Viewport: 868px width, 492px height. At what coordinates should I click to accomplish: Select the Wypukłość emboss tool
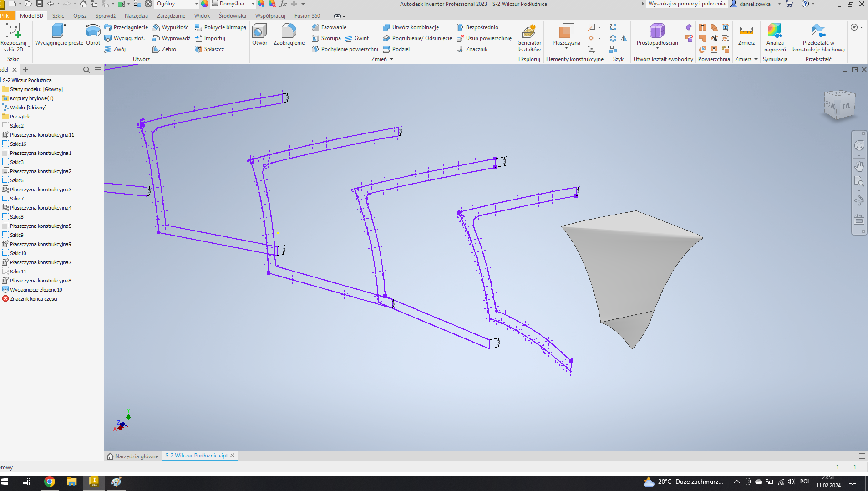(171, 27)
